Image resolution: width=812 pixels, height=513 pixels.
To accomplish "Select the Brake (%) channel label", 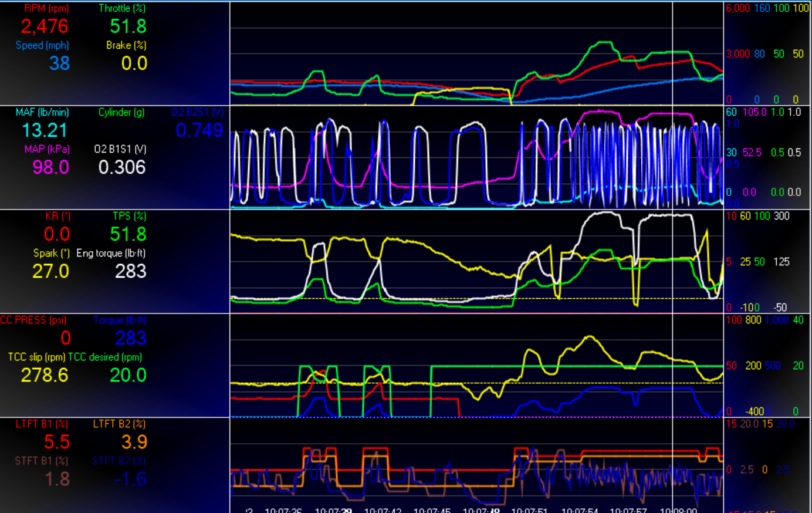I will click(126, 46).
